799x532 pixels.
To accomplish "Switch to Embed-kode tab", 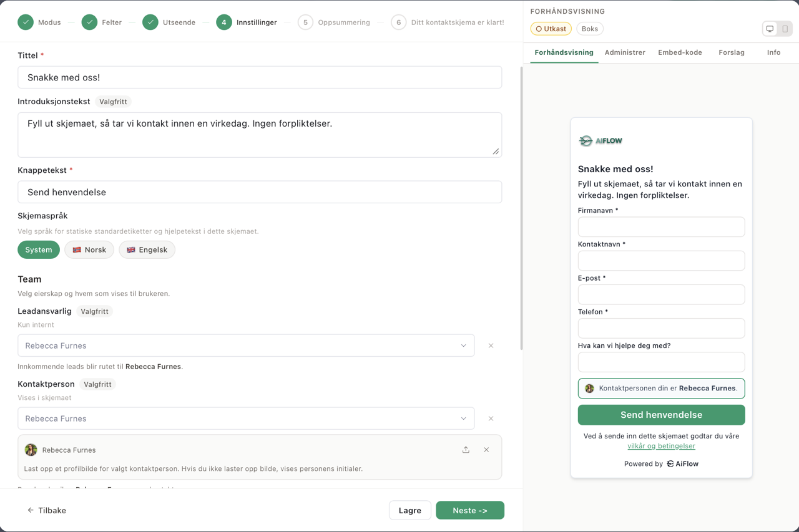I will (x=680, y=52).
